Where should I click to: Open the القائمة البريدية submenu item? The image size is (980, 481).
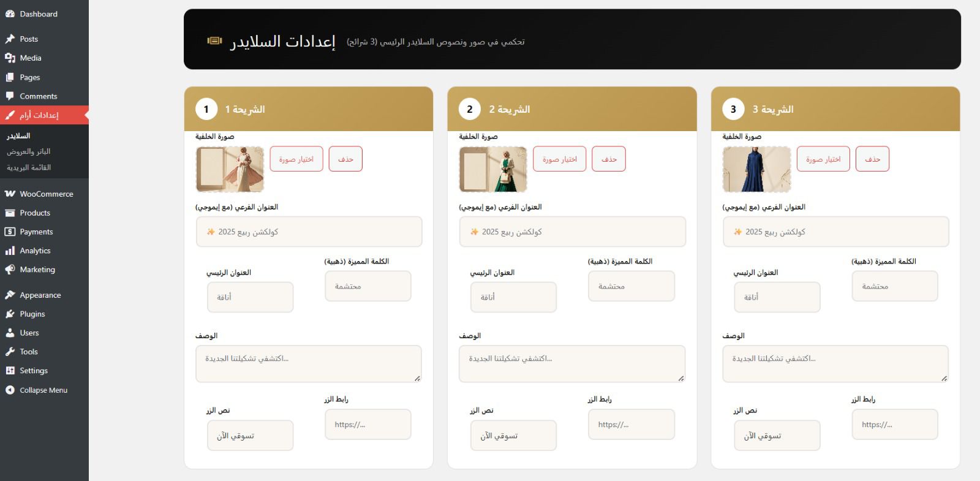(x=29, y=167)
